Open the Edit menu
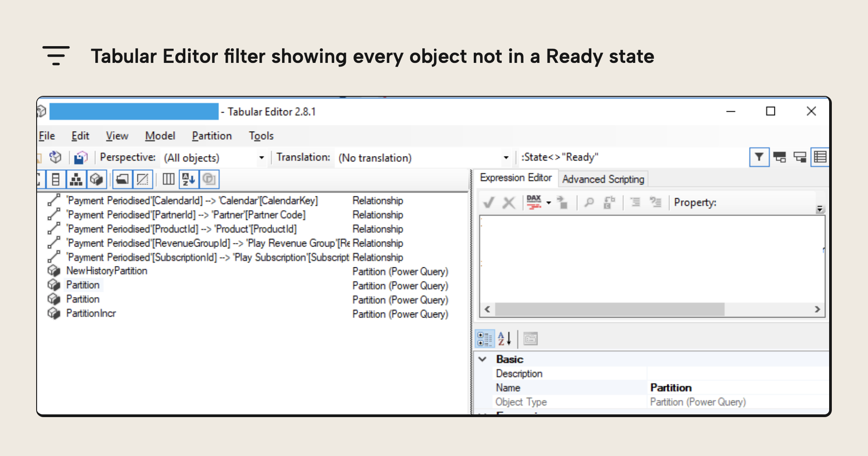The image size is (868, 456). (x=80, y=136)
